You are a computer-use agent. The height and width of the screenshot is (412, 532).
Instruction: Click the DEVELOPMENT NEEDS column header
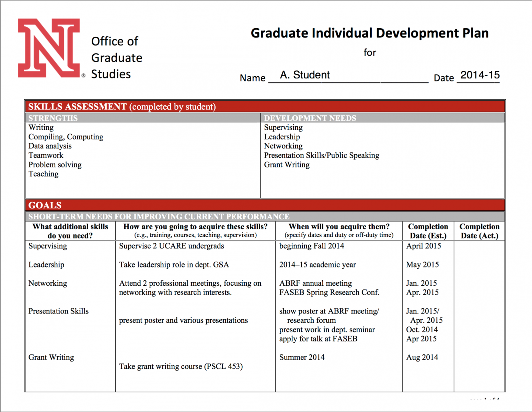383,118
